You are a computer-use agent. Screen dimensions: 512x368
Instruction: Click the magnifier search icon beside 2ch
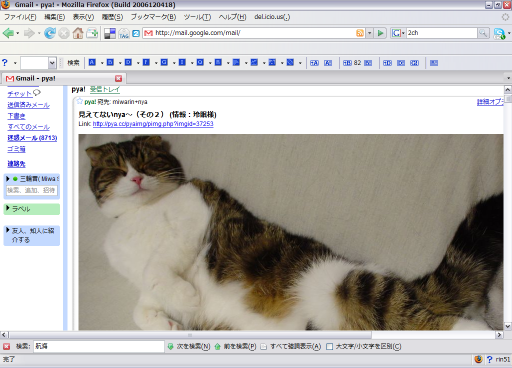(483, 33)
